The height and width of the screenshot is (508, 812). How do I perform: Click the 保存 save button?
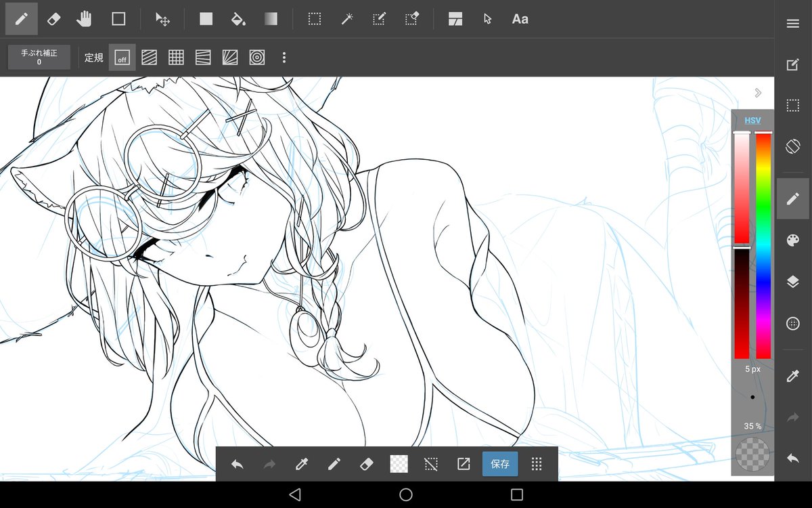[500, 464]
